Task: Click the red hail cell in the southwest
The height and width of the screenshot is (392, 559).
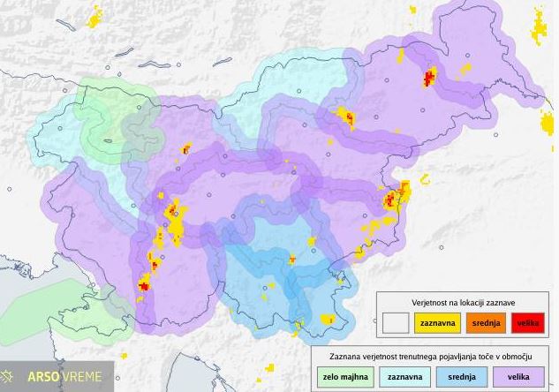Action: (x=144, y=283)
